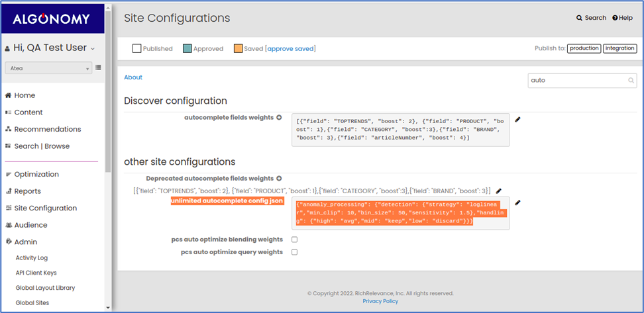644x313 pixels.
Task: Click the approve saved link
Action: pyautogui.click(x=290, y=49)
